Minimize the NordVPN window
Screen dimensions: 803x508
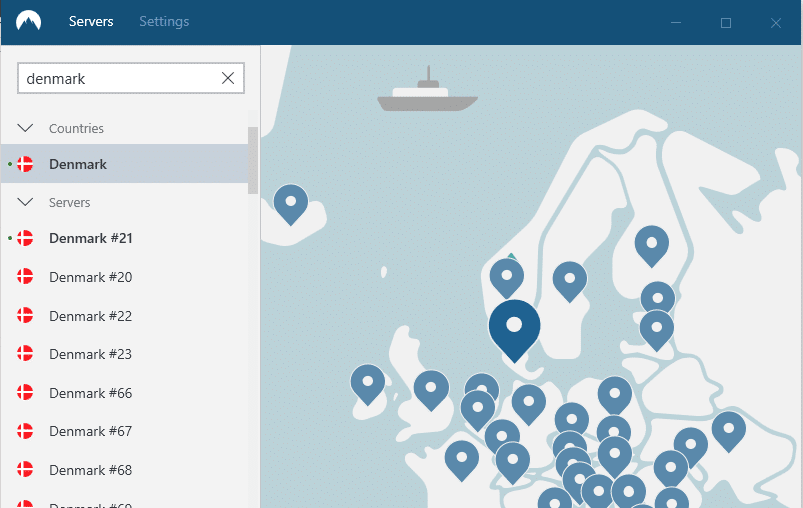pos(676,23)
